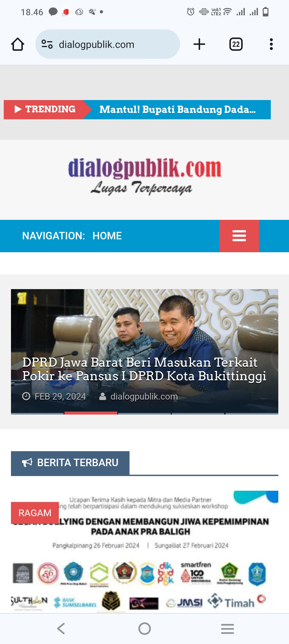Tap the Android home circle button
This screenshot has width=289, height=644.
tap(144, 628)
